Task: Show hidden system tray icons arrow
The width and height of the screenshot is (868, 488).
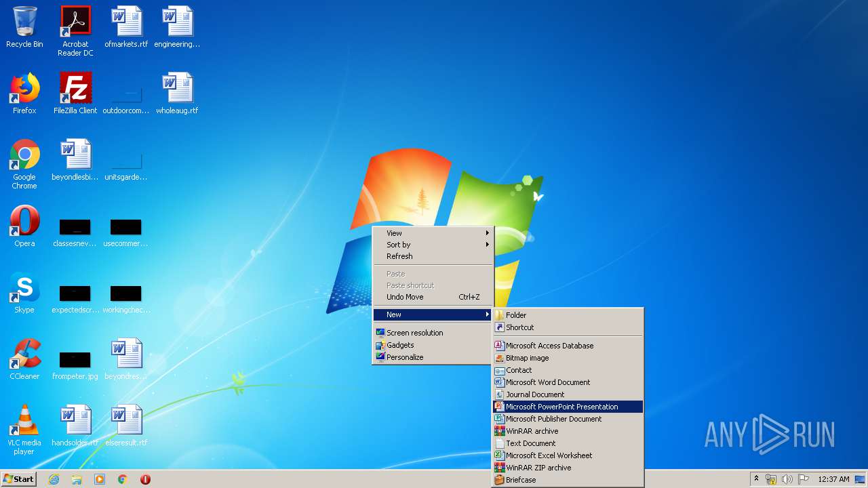Action: 756,479
